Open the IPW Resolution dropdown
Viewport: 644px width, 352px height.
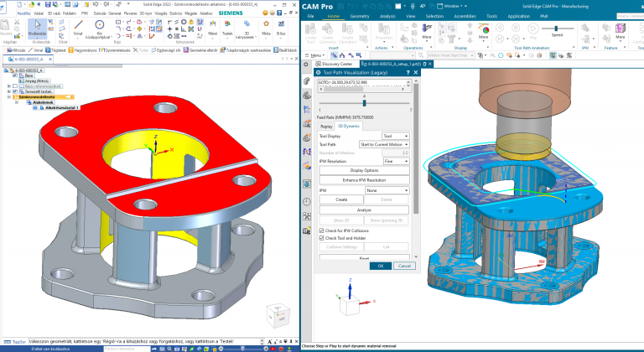point(396,162)
